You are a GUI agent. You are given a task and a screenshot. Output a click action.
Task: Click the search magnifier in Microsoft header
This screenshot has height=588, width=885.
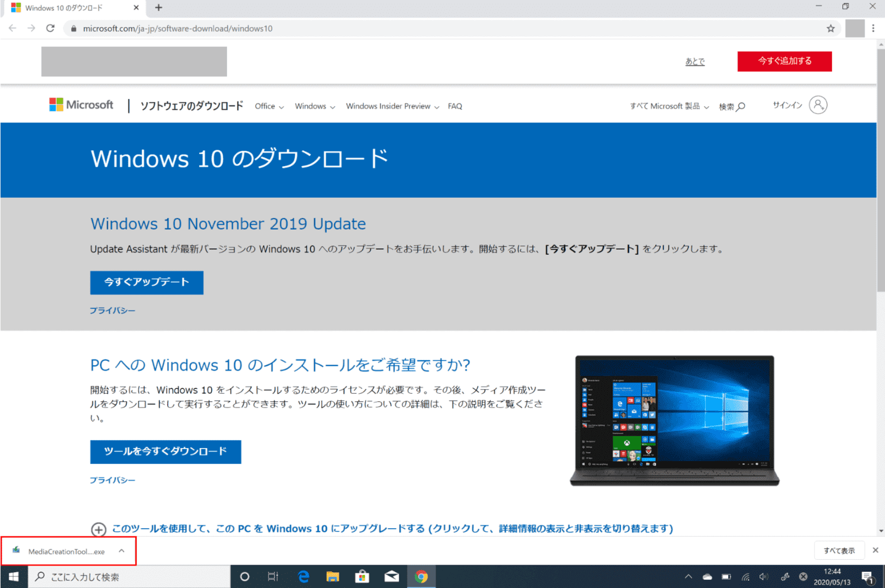(741, 107)
